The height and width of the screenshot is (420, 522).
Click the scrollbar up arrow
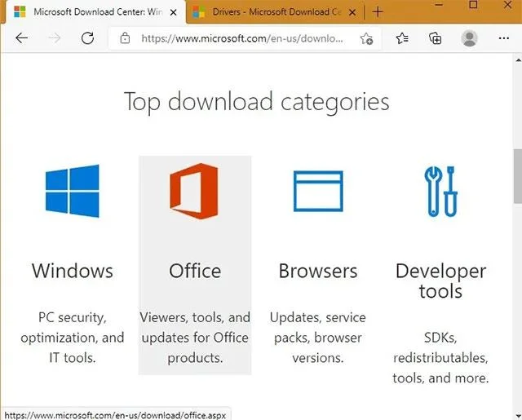[x=518, y=60]
